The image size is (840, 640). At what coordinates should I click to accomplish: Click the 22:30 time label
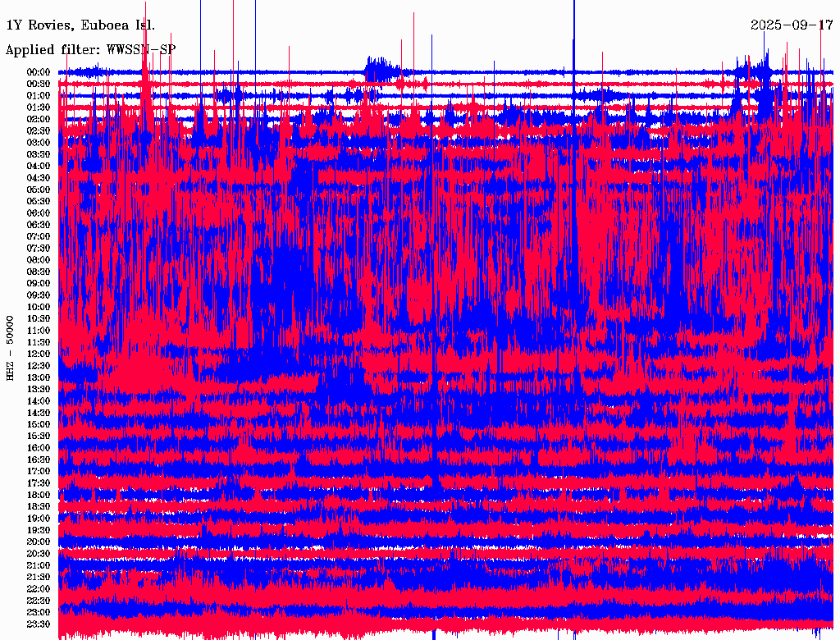point(39,601)
